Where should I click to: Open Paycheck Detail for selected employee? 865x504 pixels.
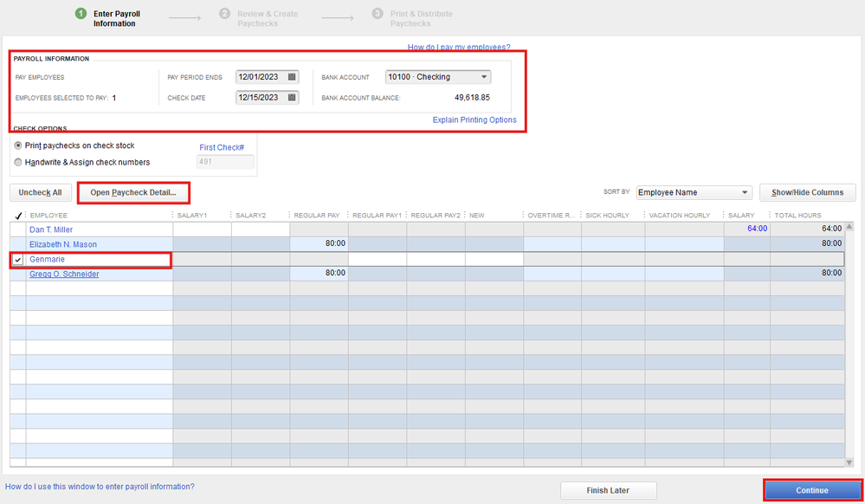(x=133, y=192)
